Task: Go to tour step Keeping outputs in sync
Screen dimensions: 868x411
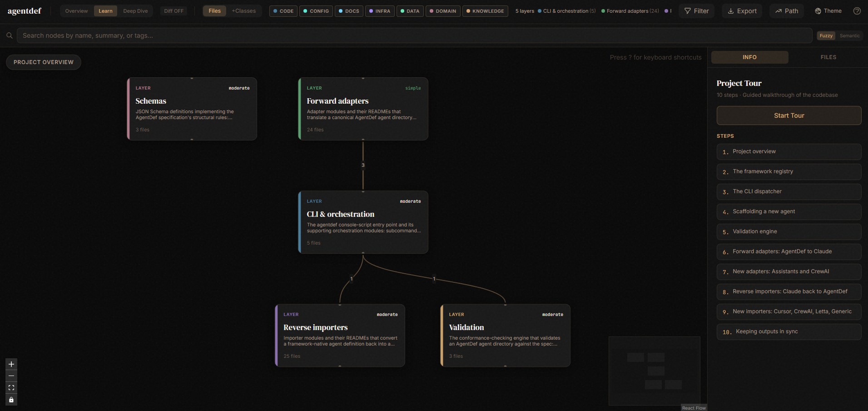Action: coord(789,331)
